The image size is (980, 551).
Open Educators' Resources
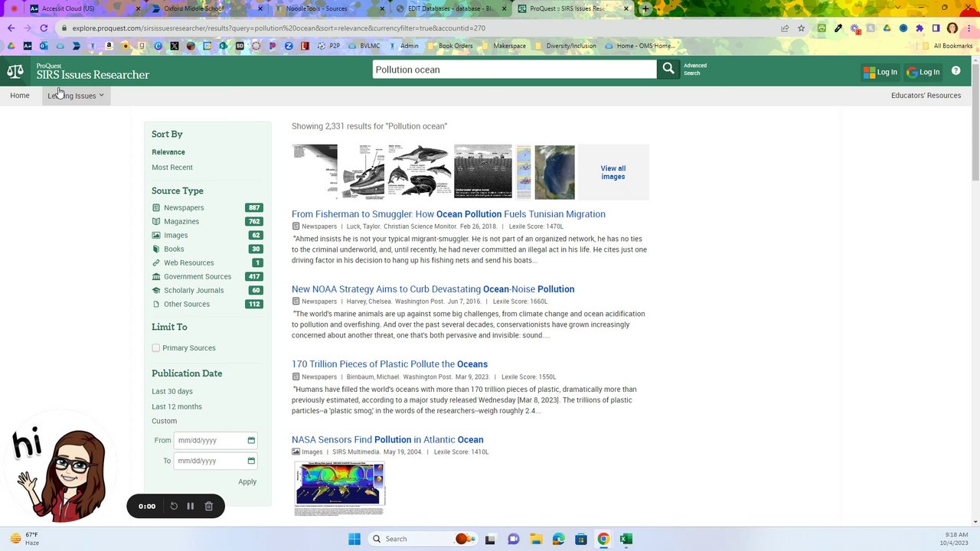926,96
